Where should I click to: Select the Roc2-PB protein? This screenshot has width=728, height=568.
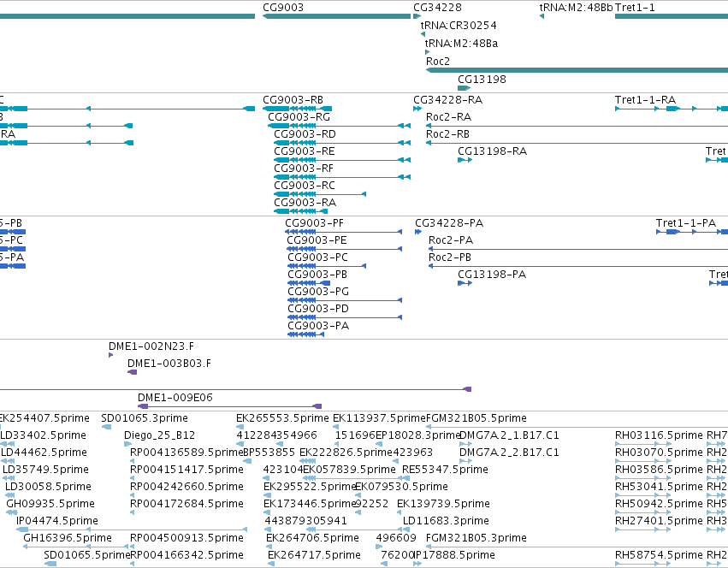[578, 266]
